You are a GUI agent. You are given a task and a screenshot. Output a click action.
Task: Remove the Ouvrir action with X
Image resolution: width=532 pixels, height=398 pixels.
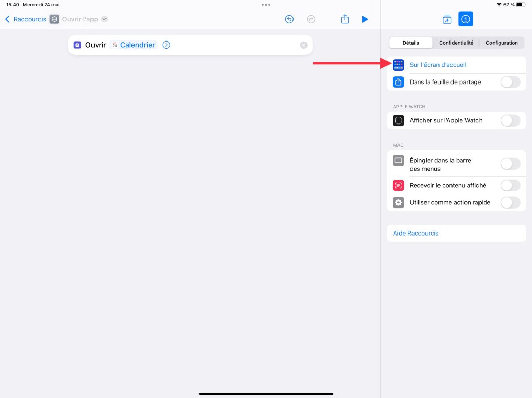pos(304,45)
